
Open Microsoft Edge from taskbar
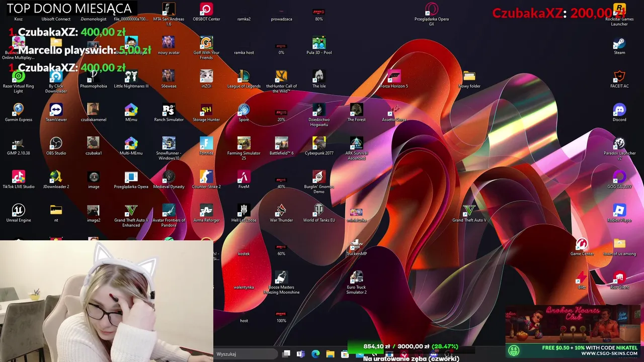pos(315,354)
